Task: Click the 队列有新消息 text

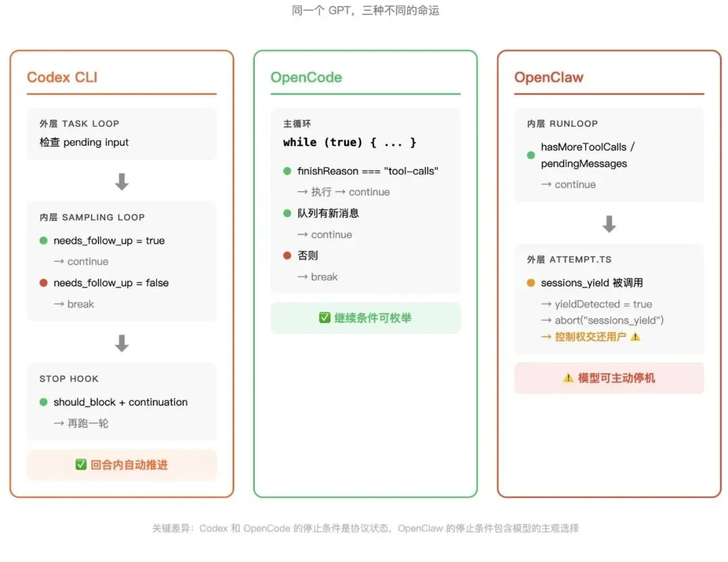Action: tap(328, 213)
